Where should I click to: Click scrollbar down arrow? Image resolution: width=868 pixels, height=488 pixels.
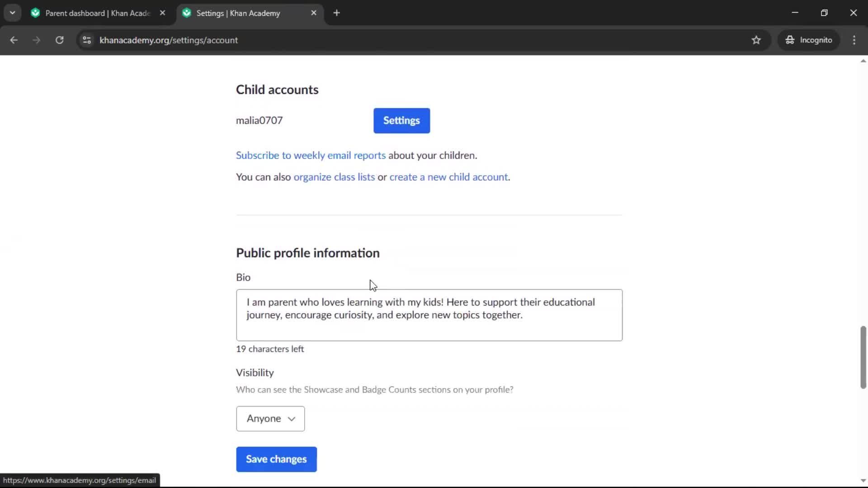click(863, 481)
